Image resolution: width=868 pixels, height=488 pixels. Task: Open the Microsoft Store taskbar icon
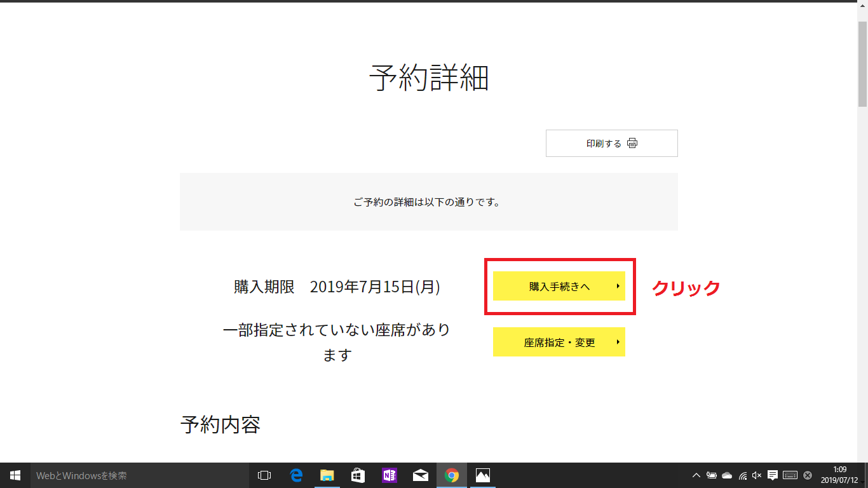pyautogui.click(x=358, y=475)
